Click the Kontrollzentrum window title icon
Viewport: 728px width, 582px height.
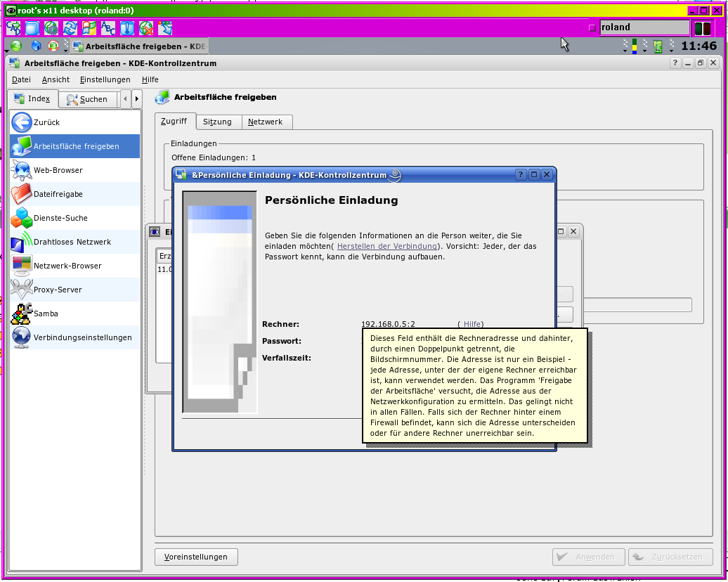[14, 63]
